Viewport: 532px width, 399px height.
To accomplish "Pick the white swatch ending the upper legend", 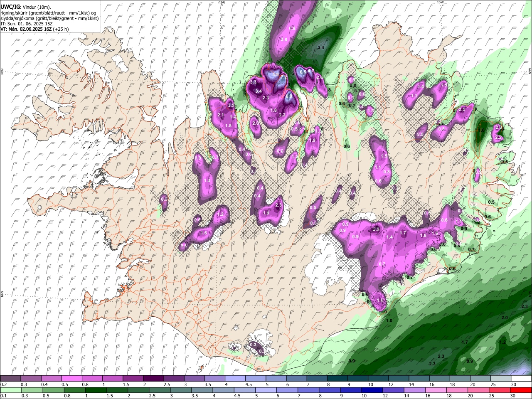I will click(x=521, y=379).
